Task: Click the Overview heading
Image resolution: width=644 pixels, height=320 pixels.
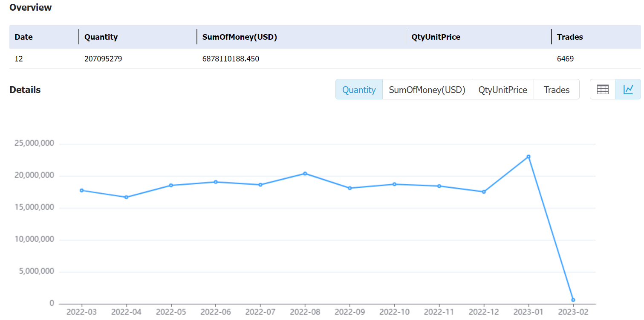Action: pos(31,7)
